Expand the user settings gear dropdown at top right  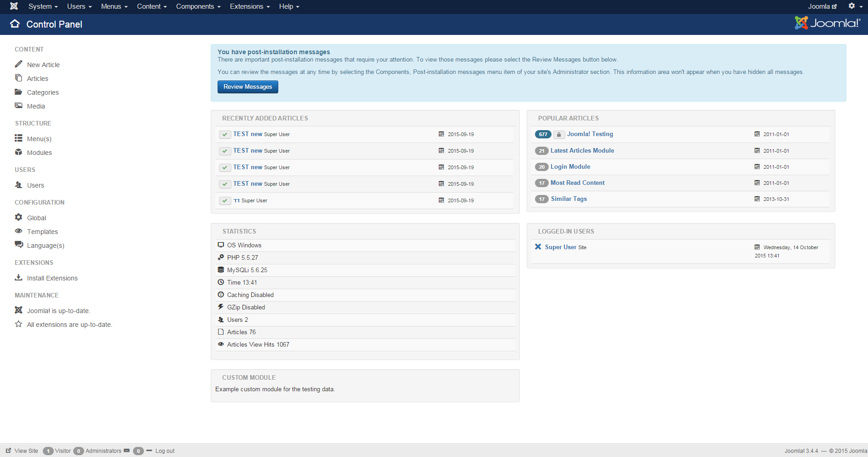855,6
